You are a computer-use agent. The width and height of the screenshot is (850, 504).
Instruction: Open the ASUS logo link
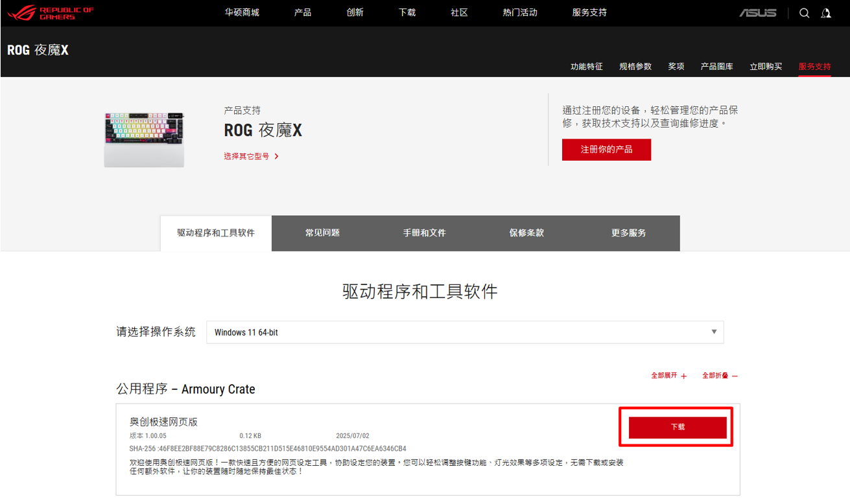(x=758, y=13)
